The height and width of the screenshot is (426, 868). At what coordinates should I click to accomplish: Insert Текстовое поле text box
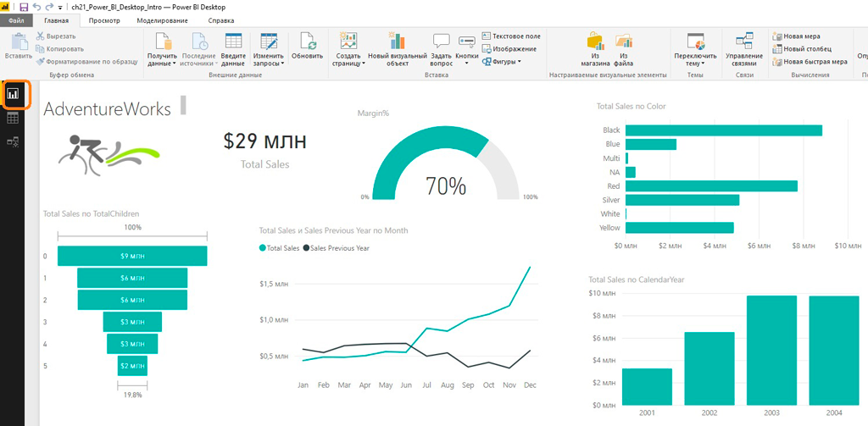[x=511, y=36]
